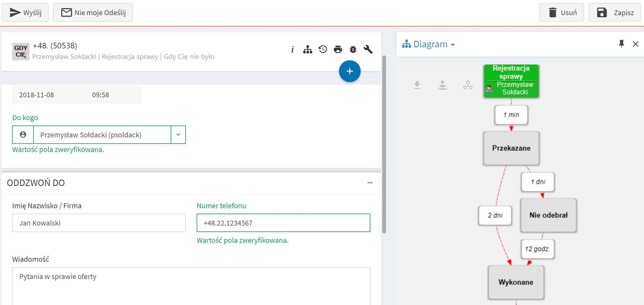The image size is (644, 305).
Task: Select the Przekazane diagram node
Action: [511, 148]
